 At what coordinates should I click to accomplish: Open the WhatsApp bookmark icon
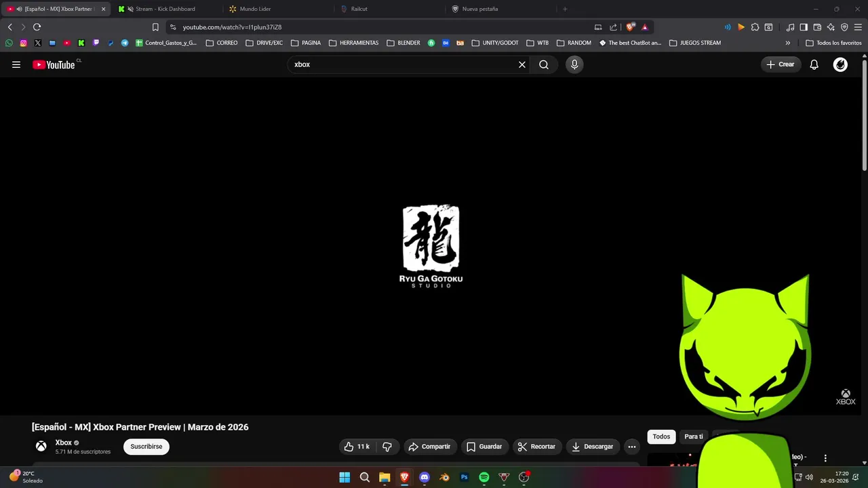(x=9, y=43)
